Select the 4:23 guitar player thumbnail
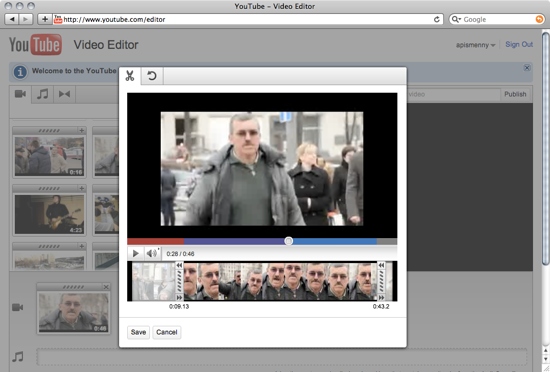The width and height of the screenshot is (550, 372). coord(49,214)
